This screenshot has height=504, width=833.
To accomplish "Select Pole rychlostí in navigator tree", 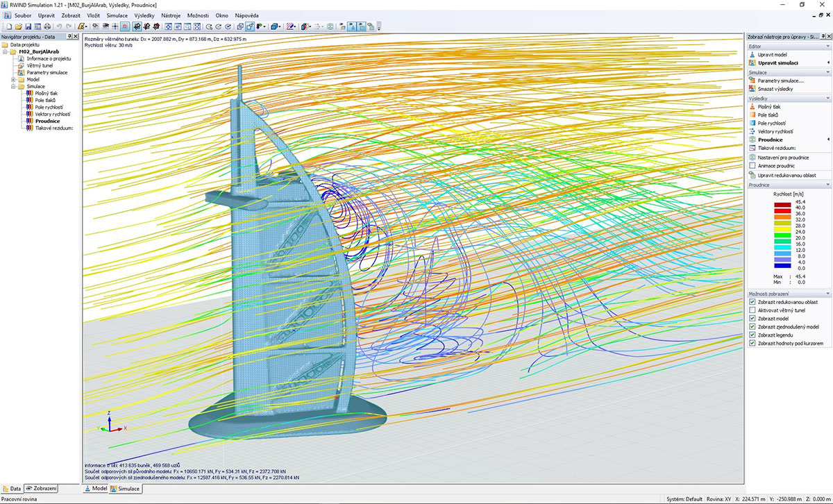I will point(49,107).
